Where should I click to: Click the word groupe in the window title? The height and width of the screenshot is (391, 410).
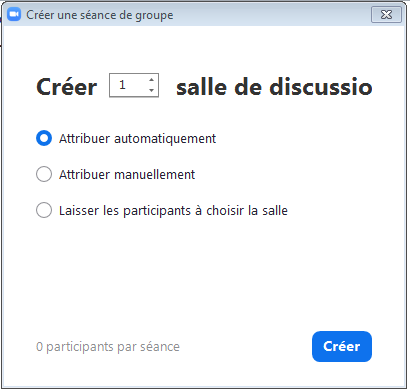click(154, 16)
